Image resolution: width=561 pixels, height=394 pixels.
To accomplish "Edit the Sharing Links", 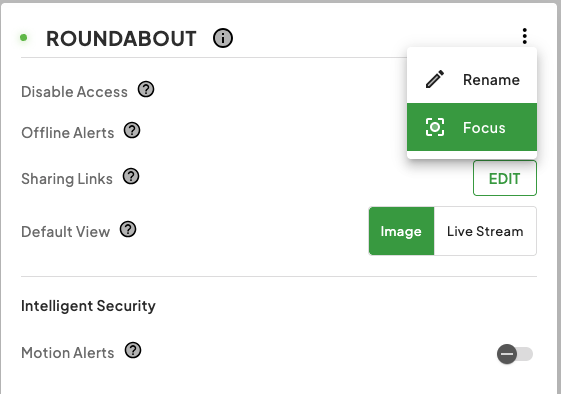I will 505,178.
